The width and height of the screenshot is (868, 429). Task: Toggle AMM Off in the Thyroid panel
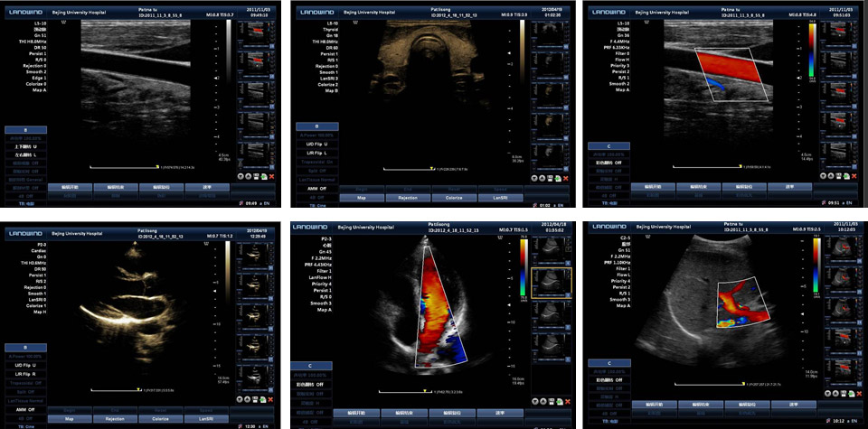click(317, 189)
